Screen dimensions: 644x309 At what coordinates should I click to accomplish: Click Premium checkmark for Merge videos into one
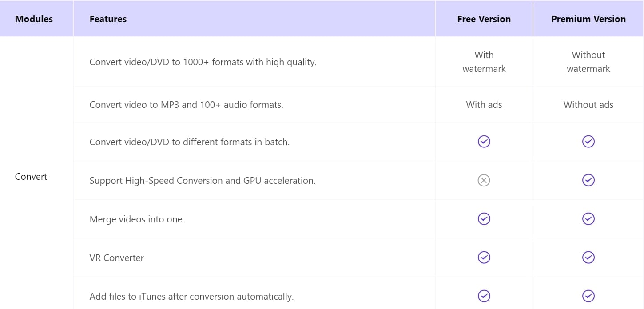click(588, 219)
